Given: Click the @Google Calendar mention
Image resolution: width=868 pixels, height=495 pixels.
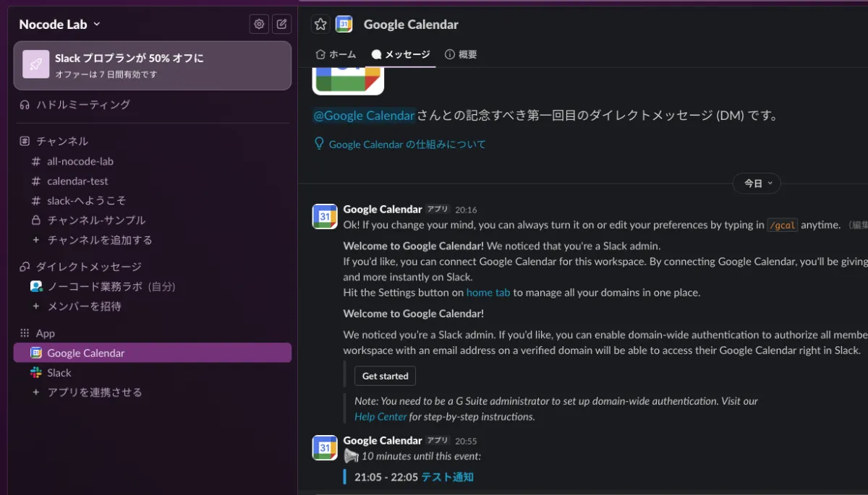Looking at the screenshot, I should [x=364, y=116].
